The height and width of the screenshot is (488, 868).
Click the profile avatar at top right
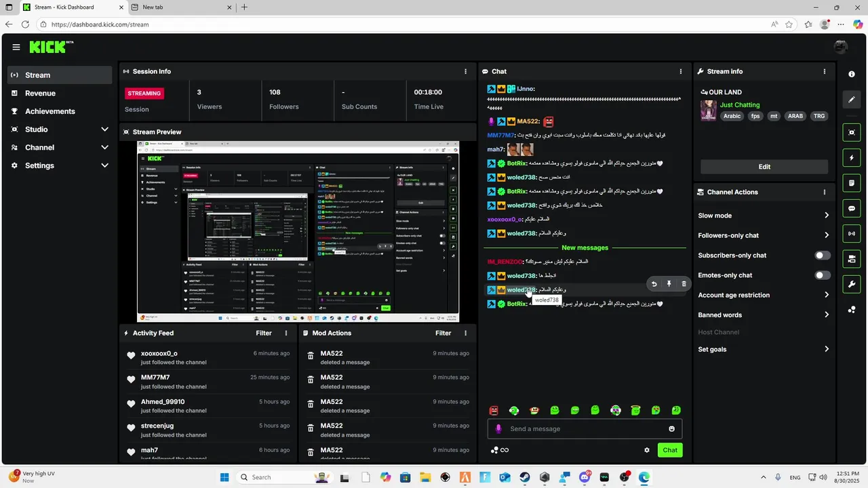click(841, 47)
